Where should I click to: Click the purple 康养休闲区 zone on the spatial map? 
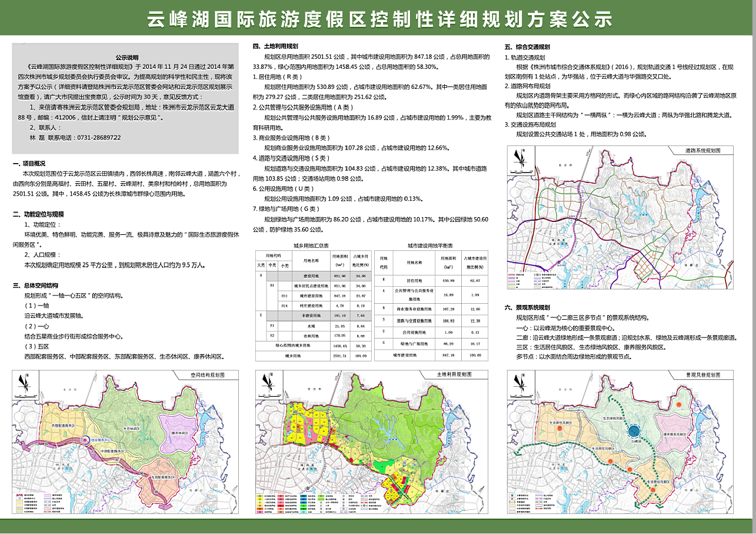[x=181, y=431]
